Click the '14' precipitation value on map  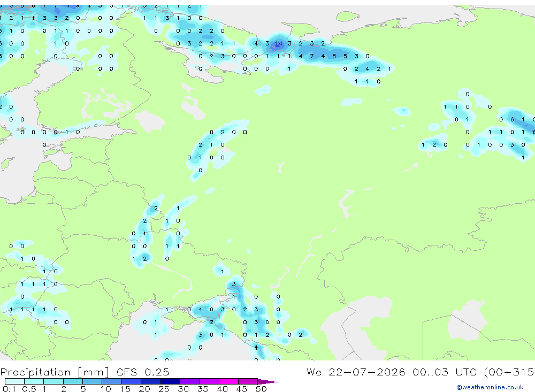click(x=278, y=43)
